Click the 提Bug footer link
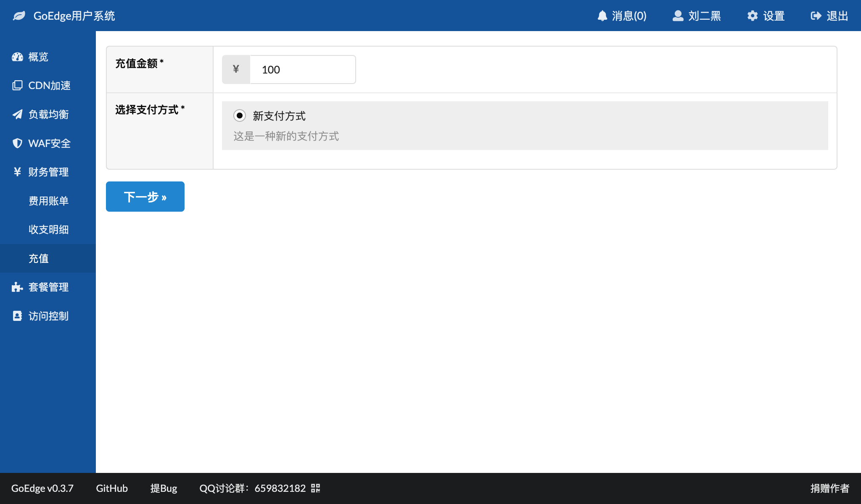This screenshot has width=861, height=504. pyautogui.click(x=164, y=488)
